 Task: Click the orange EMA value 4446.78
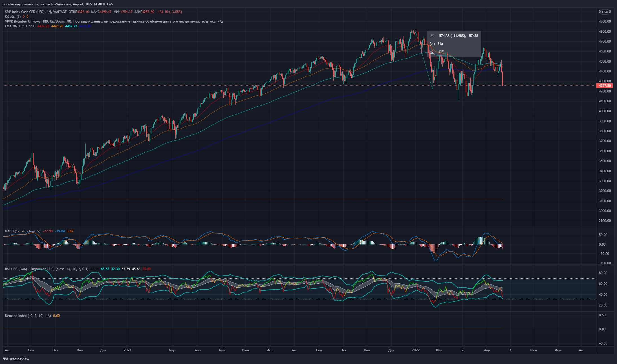coord(57,26)
